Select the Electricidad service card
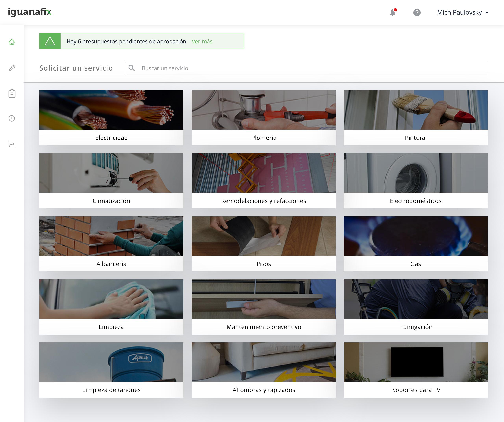504x422 pixels. point(111,118)
